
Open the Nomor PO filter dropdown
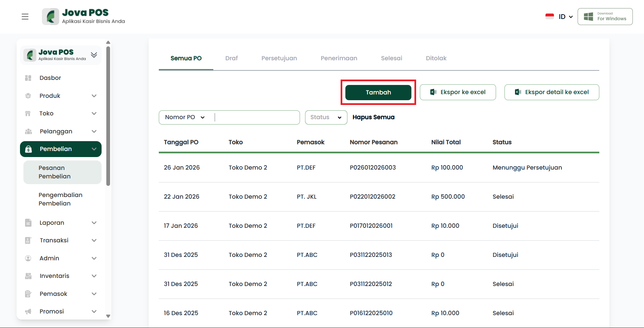(185, 117)
